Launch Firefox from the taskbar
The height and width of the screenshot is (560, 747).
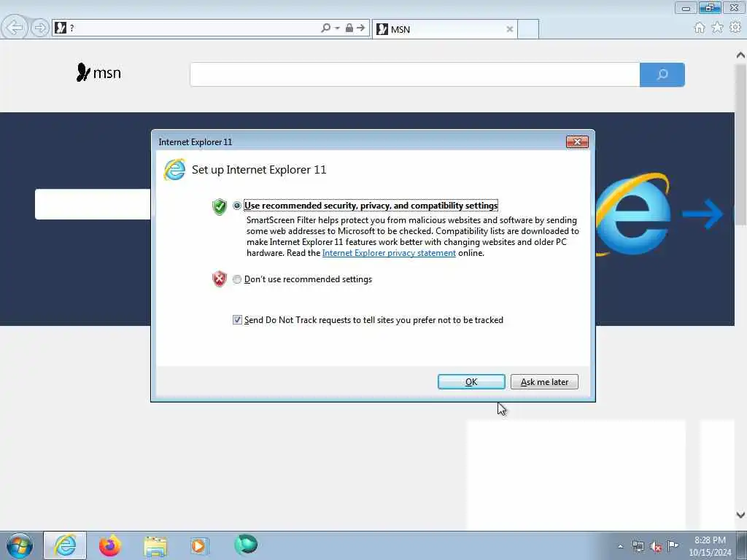click(109, 545)
